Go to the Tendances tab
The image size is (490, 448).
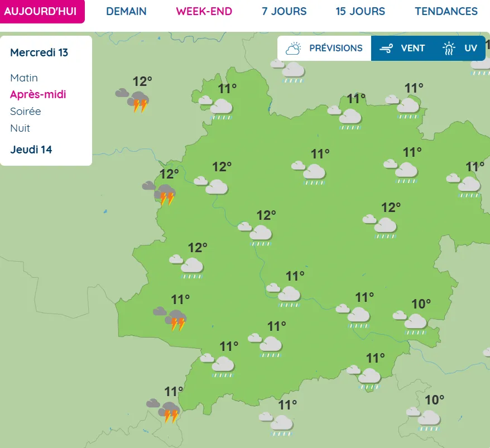click(446, 11)
